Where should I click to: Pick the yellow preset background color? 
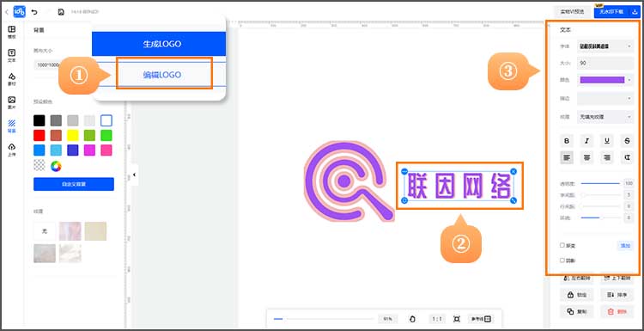(73, 135)
